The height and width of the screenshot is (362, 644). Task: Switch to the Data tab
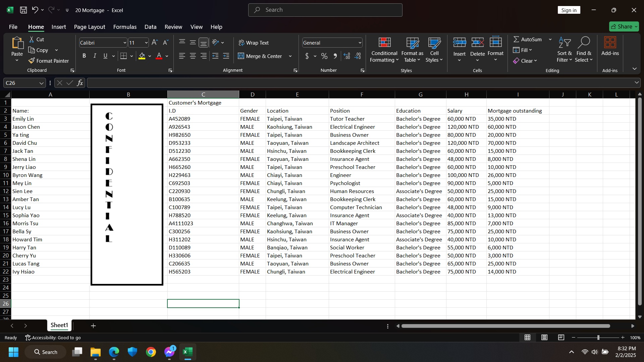[150, 27]
